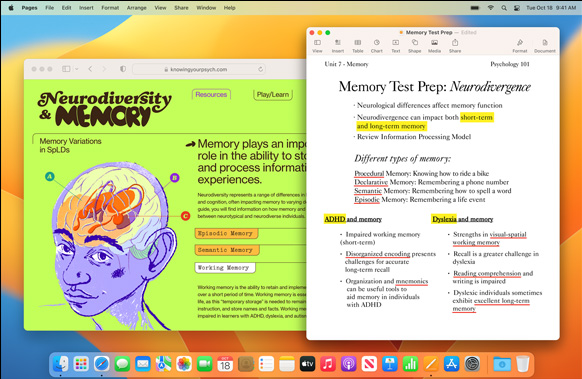This screenshot has height=379, width=582.
Task: Open the Shape picker
Action: tap(415, 46)
